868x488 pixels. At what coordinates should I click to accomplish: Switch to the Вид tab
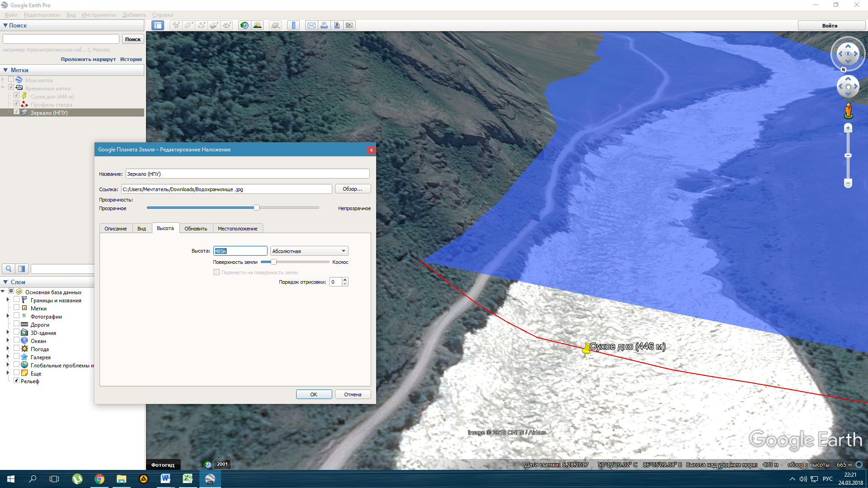[142, 229]
